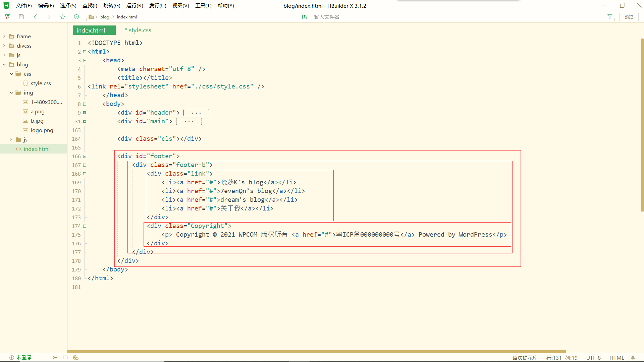Click the 语法提示库 status item

[x=525, y=358]
